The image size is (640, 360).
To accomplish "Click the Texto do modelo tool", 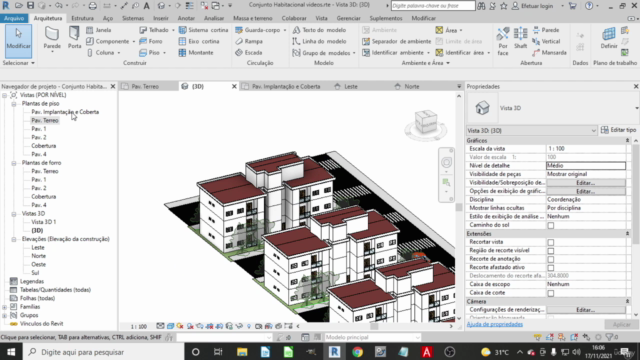I will pos(319,30).
